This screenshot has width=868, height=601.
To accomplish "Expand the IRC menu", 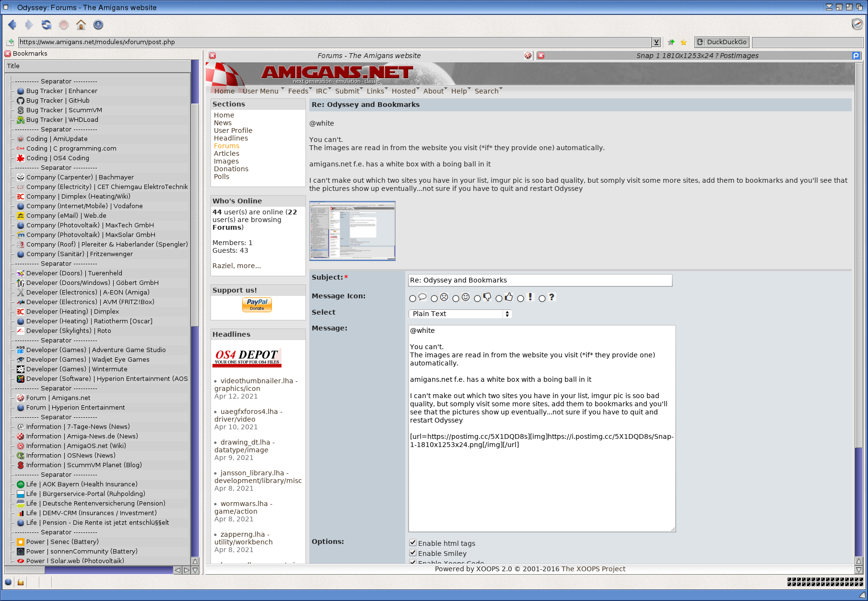I will [x=324, y=91].
